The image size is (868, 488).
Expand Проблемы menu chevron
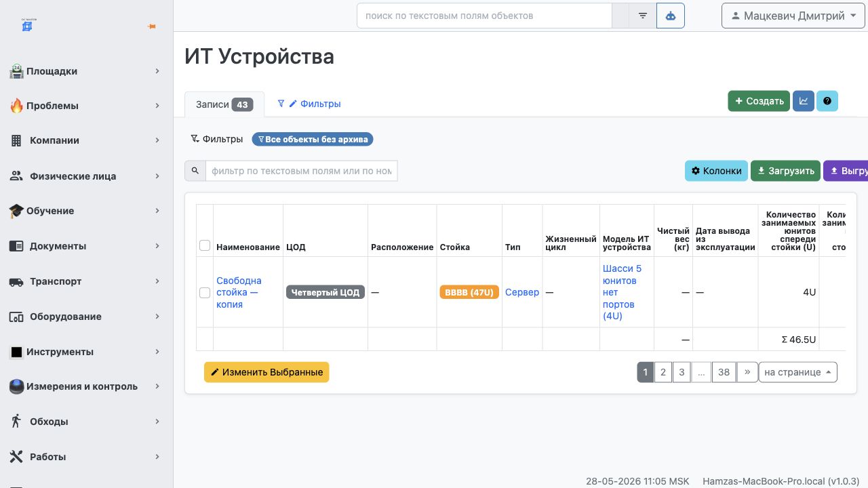pyautogui.click(x=157, y=106)
